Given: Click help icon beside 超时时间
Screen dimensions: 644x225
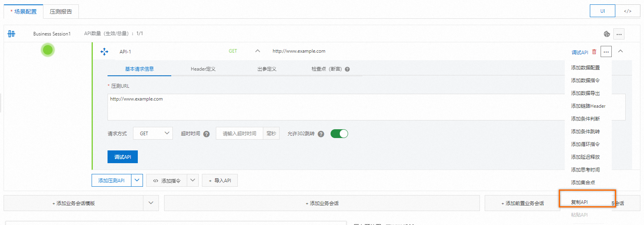Looking at the screenshot, I should pyautogui.click(x=206, y=134).
